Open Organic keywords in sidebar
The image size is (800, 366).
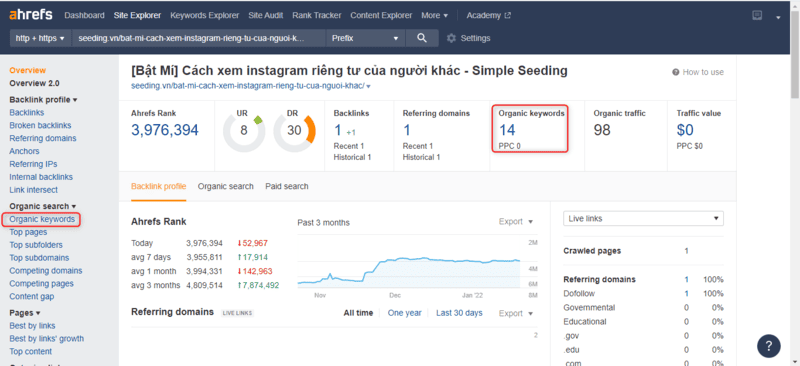tap(42, 219)
